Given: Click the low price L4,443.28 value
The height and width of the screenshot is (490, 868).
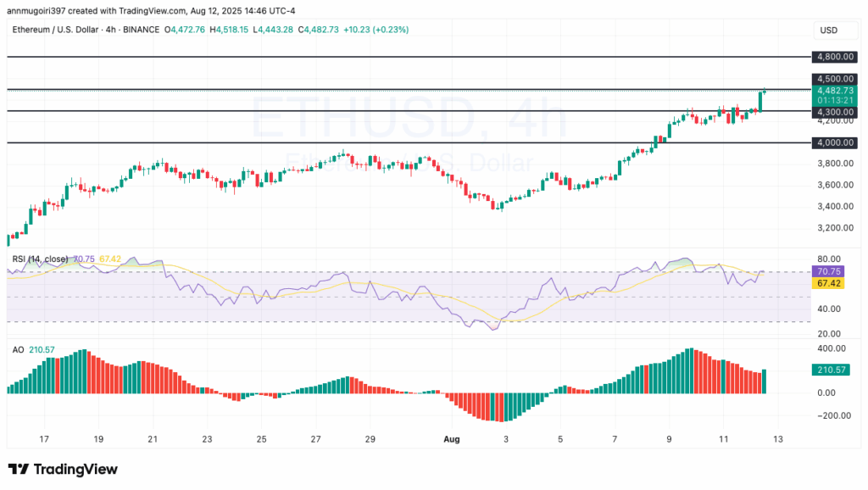Looking at the screenshot, I should 273,30.
